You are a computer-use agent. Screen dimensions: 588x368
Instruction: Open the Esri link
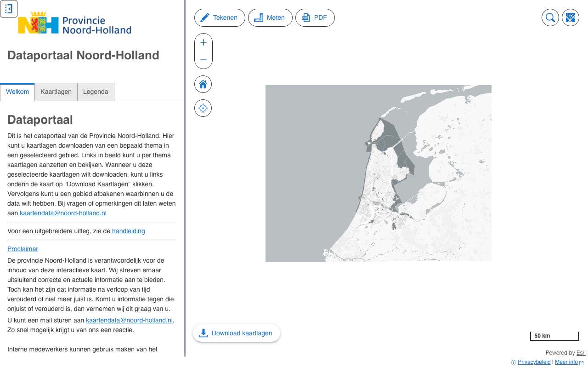[581, 353]
